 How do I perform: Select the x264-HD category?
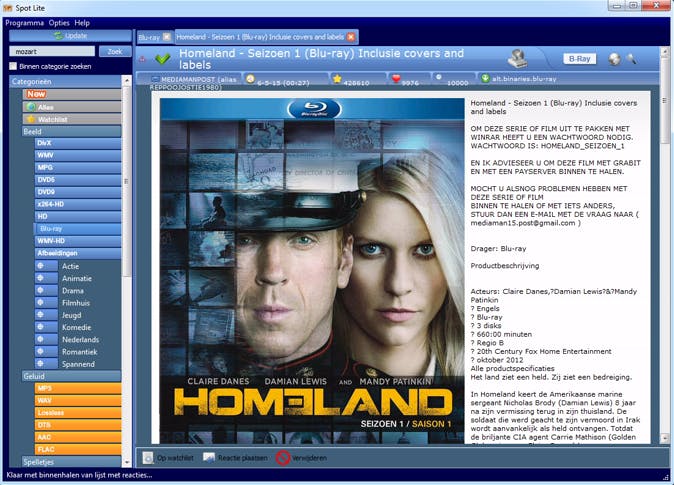coord(77,204)
